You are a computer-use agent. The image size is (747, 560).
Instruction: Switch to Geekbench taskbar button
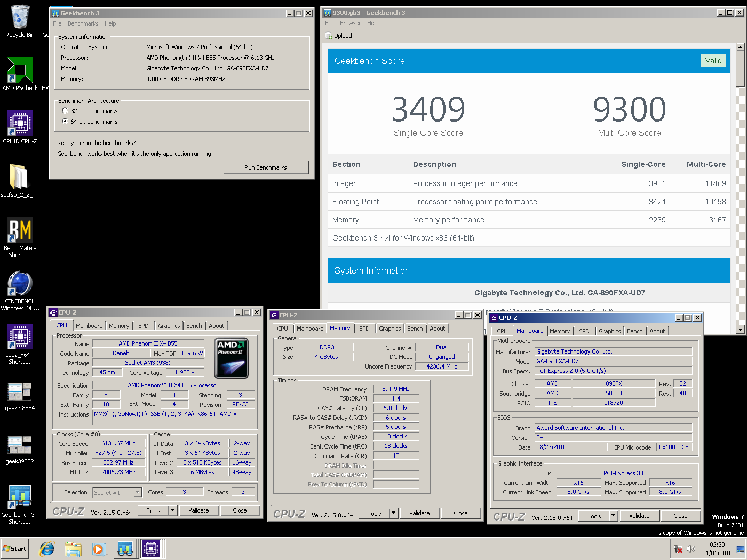click(x=125, y=549)
